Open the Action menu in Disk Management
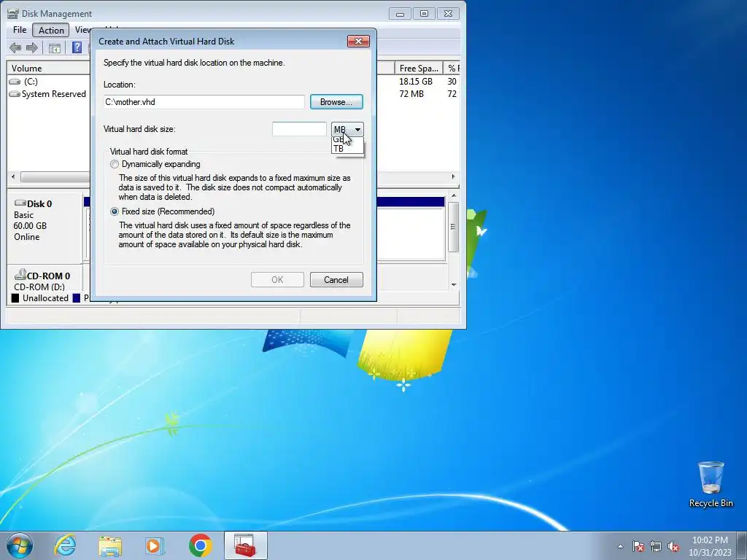Image resolution: width=747 pixels, height=560 pixels. [x=51, y=30]
